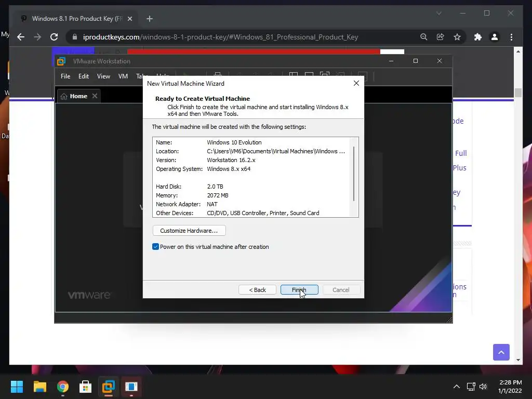This screenshot has height=399, width=532.
Task: Open the taskbar clock and date
Action: [x=510, y=387]
